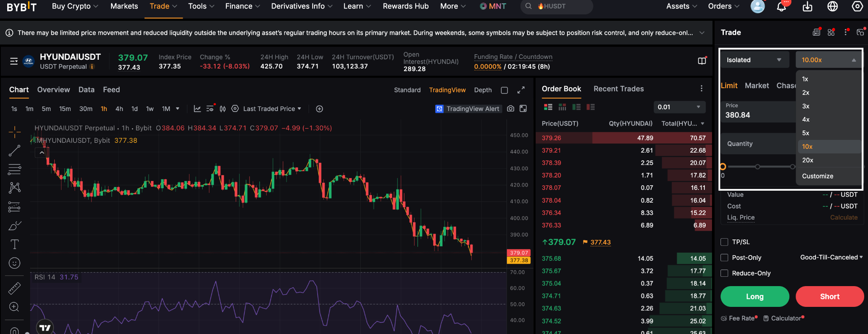This screenshot has height=334, width=868.
Task: Expand the chart to fullscreen
Action: click(x=521, y=90)
